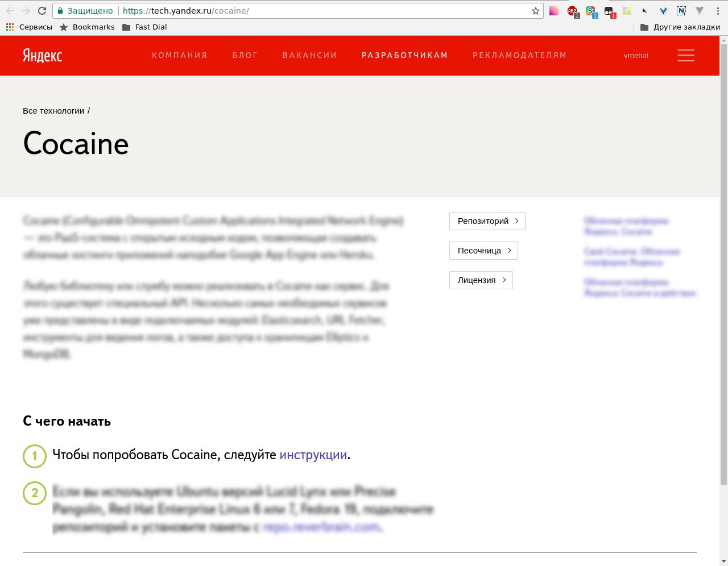This screenshot has height=566, width=728.
Task: Open the Вакансии menu item
Action: point(310,55)
